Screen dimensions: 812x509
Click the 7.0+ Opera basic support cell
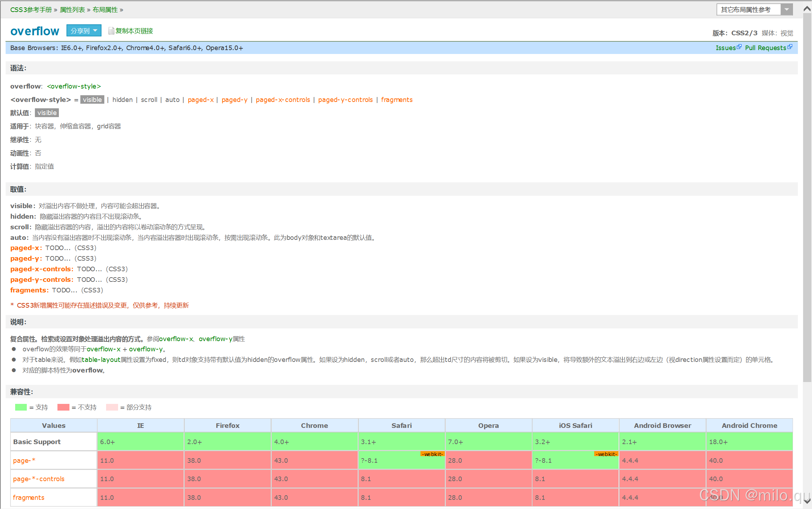[488, 442]
